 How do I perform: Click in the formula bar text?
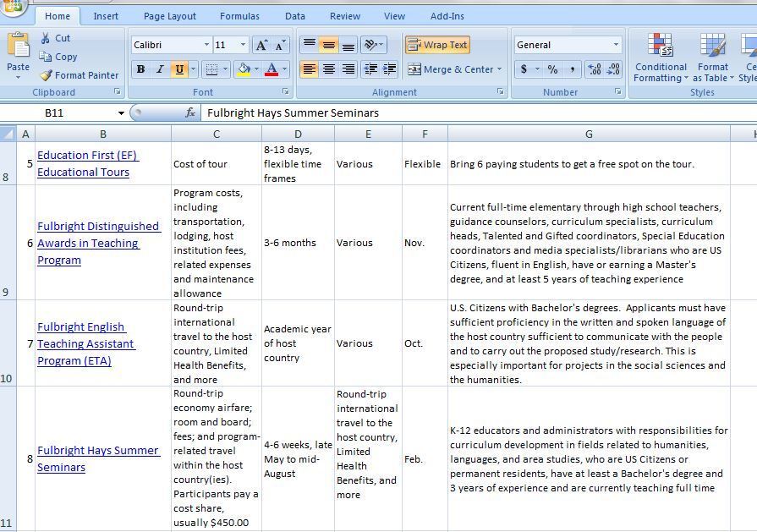point(293,113)
